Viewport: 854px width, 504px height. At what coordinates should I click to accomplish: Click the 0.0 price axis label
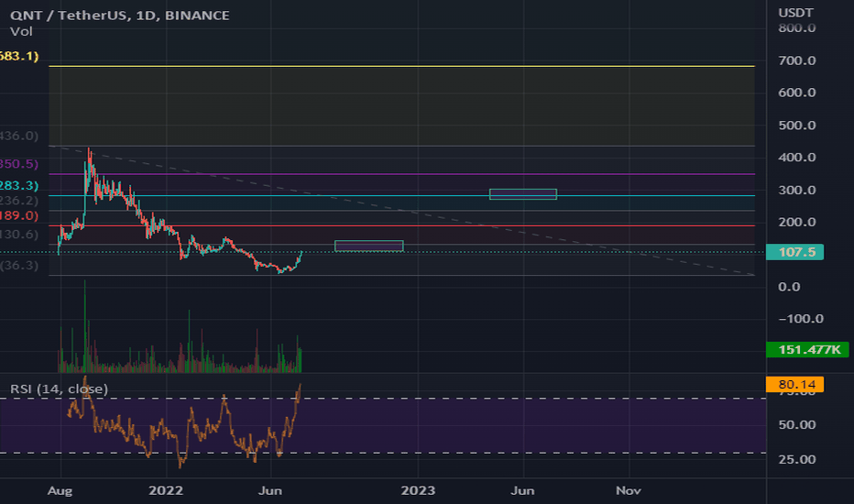tap(789, 287)
